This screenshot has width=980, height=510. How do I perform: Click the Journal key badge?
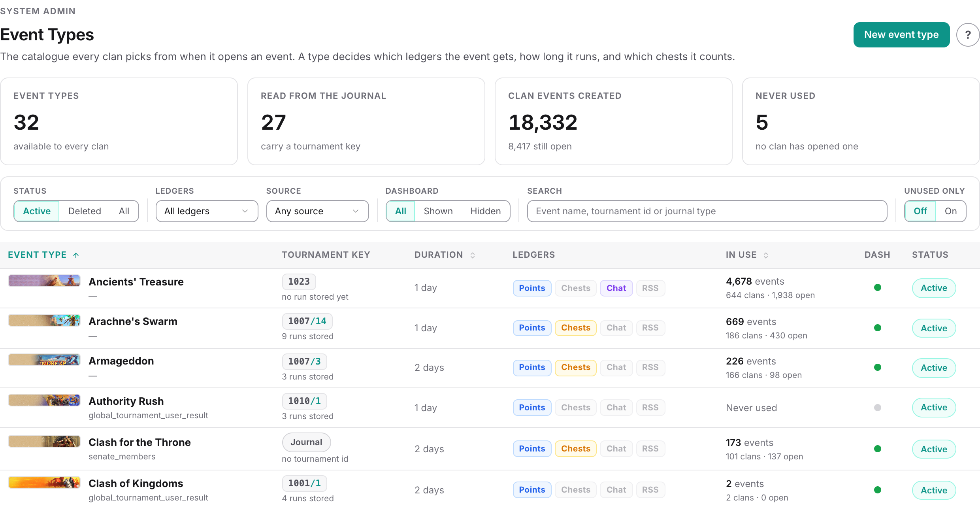point(306,442)
